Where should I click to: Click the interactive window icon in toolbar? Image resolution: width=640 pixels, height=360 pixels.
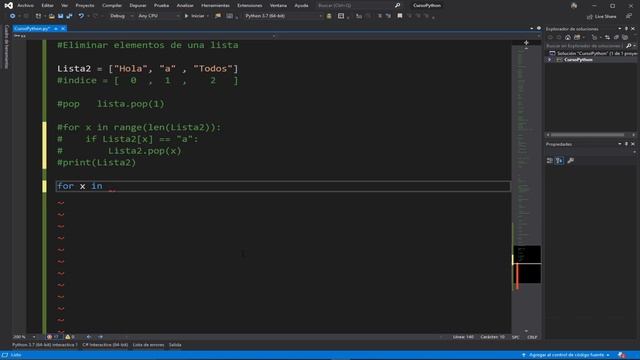pos(341,16)
